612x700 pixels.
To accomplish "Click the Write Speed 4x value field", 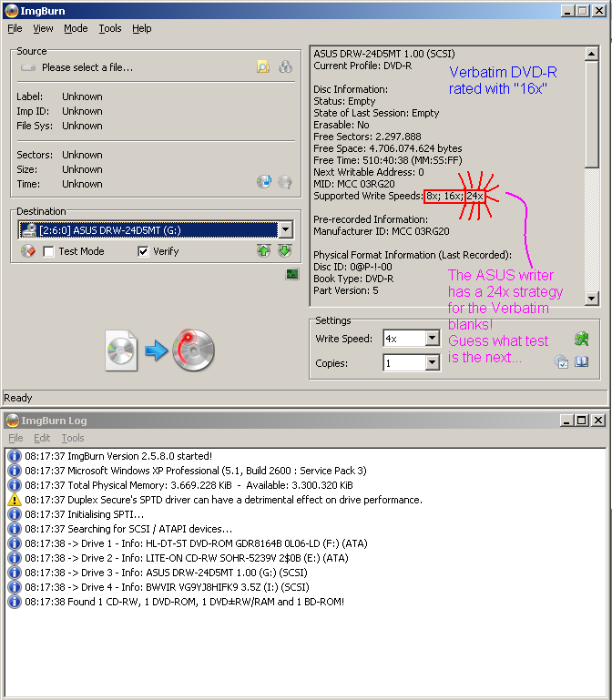I will [x=403, y=339].
